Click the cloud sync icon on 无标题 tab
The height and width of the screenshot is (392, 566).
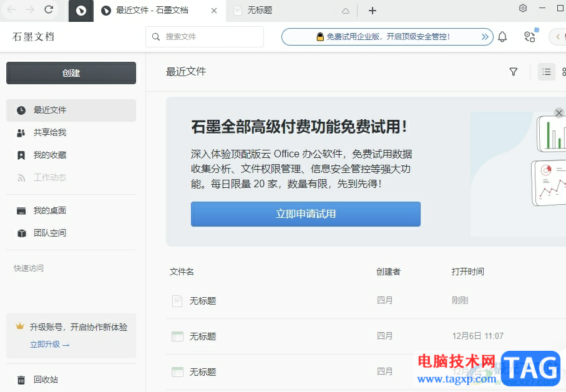point(346,11)
